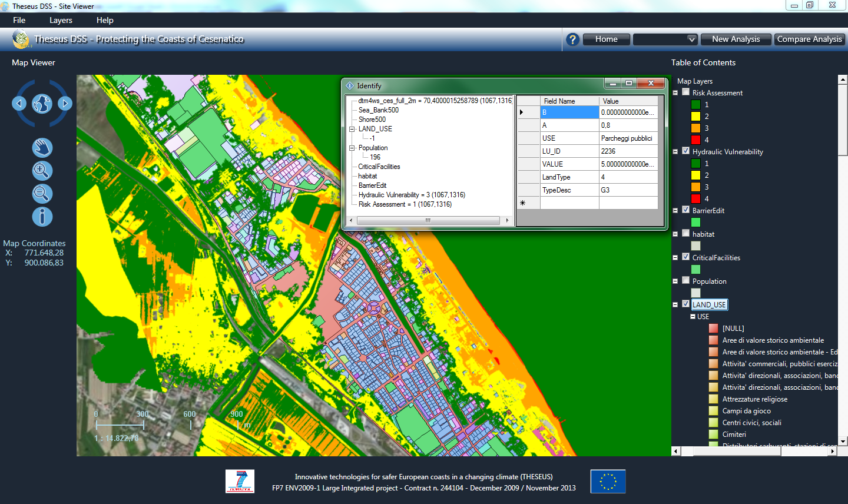Click the Parcheggi pubblici value cell
The image size is (848, 504).
click(x=628, y=138)
